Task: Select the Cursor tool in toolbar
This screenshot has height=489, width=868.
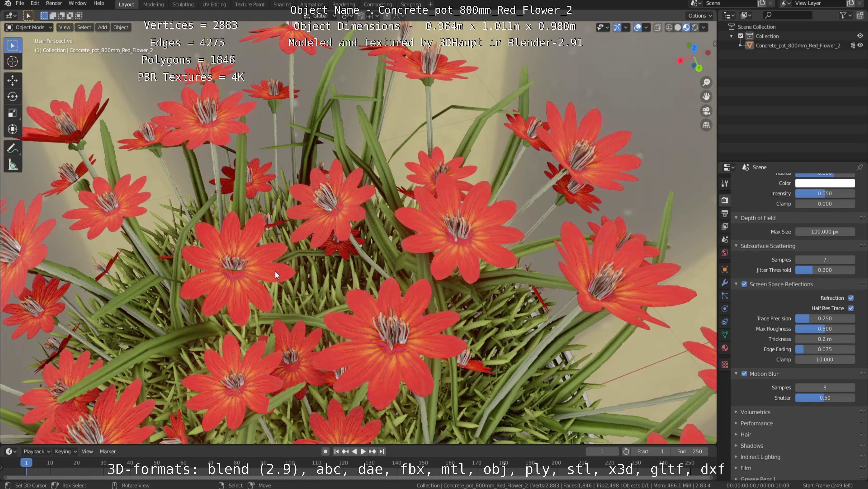Action: click(x=13, y=62)
